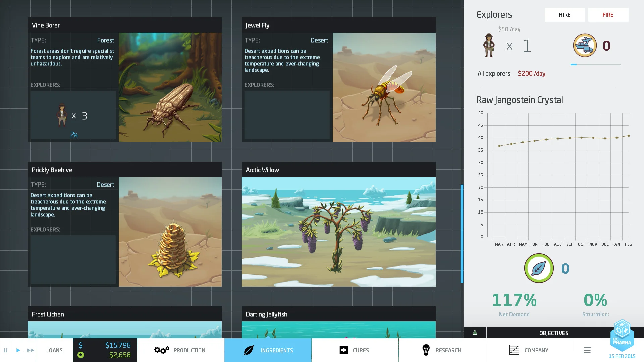Fire an explorer
Image resolution: width=644 pixels, height=362 pixels.
tap(608, 14)
